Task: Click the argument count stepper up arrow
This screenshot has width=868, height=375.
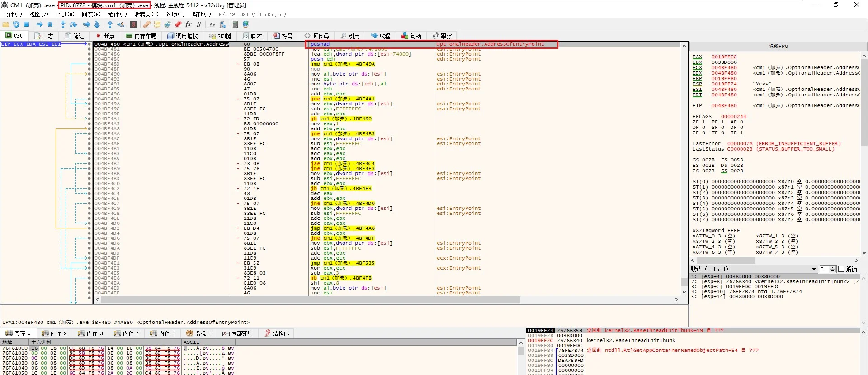Action: click(832, 267)
